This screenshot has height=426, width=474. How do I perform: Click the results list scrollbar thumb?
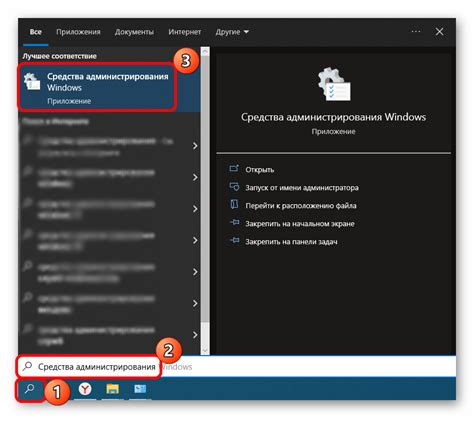205,190
